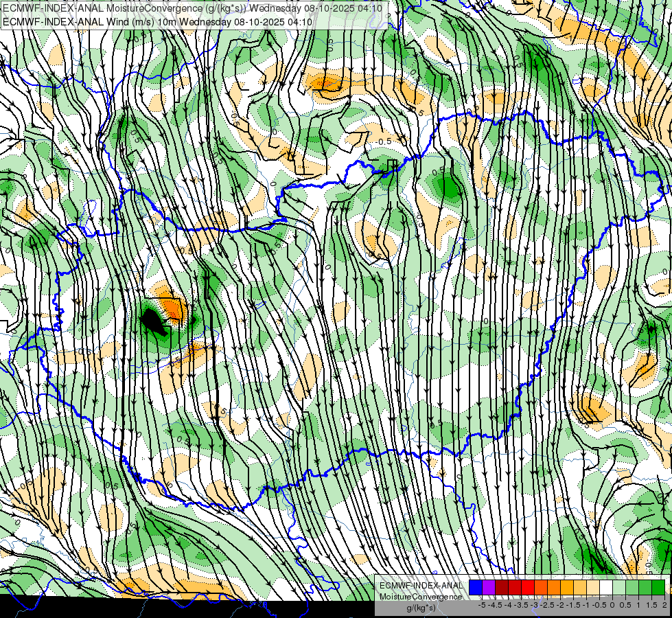Viewport: 672px width, 618px height.
Task: Select the darkest green legend swatch near 2
Action: point(658,588)
